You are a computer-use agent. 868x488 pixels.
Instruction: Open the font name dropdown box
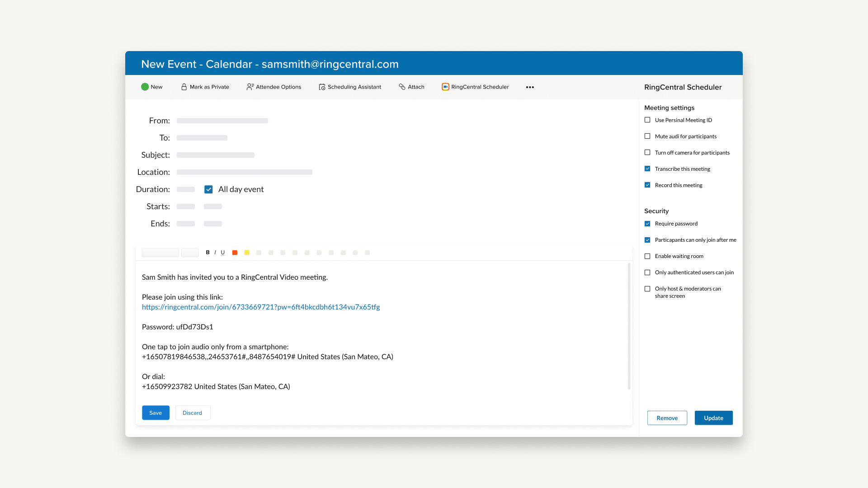pyautogui.click(x=160, y=253)
